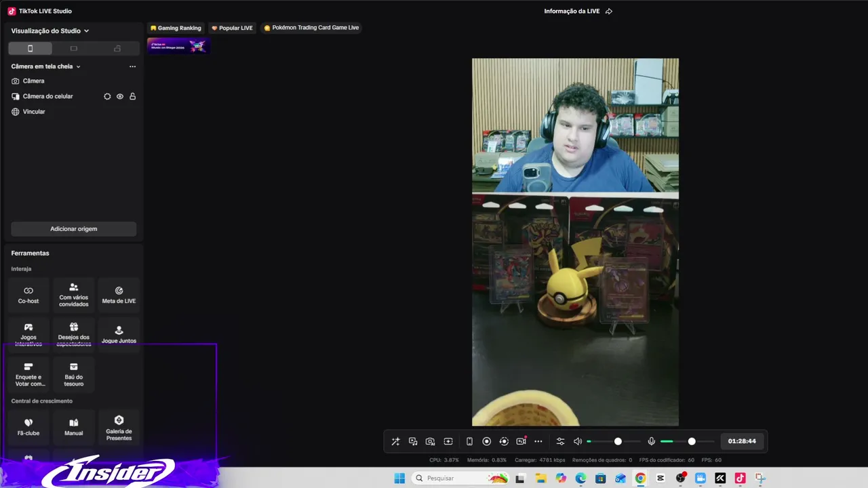868x488 pixels.
Task: Click the live camera preview
Action: (x=575, y=242)
